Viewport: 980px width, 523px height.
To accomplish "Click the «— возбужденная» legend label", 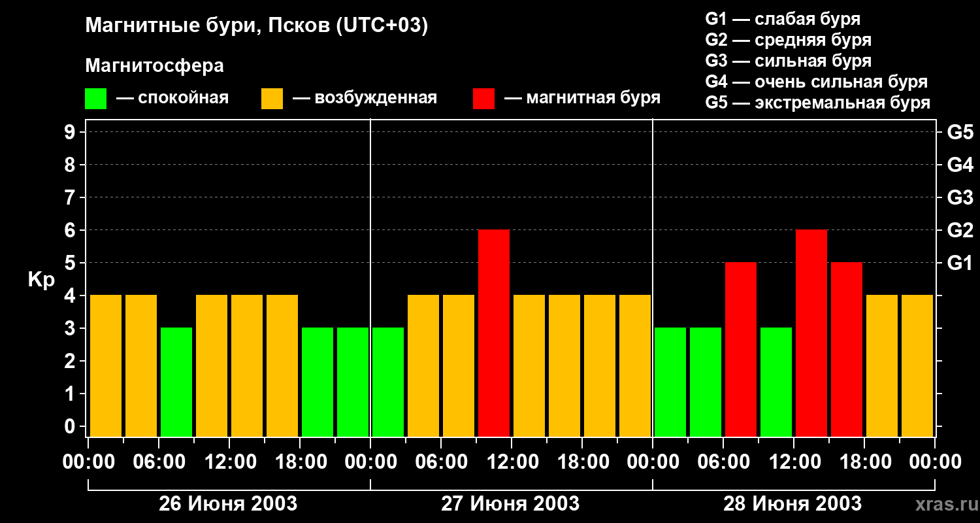I will pyautogui.click(x=365, y=99).
